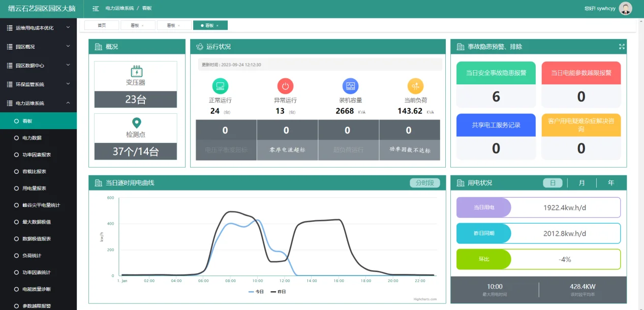This screenshot has height=310, width=644.
Task: Open the Highcharts.com link
Action: 425,299
